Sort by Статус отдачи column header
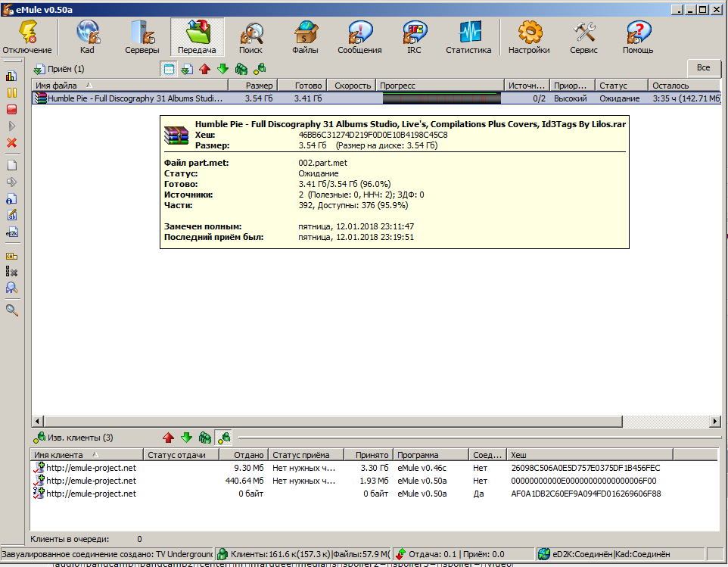 point(182,455)
